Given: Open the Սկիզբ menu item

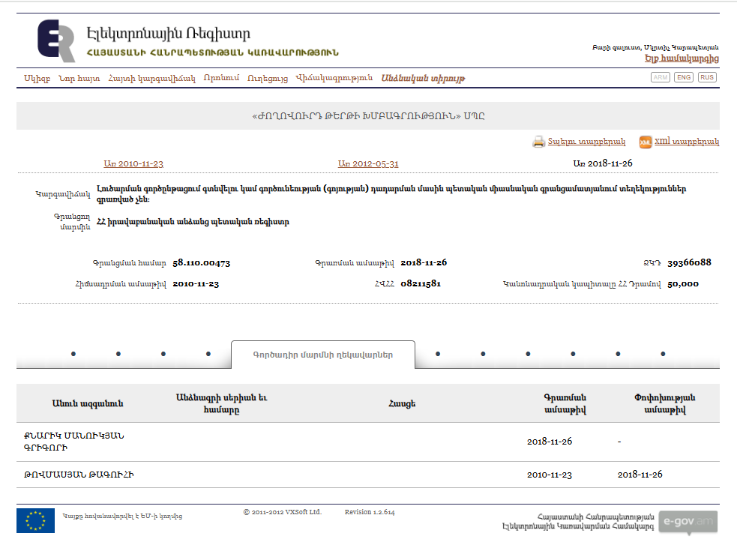Looking at the screenshot, I should pyautogui.click(x=37, y=78).
